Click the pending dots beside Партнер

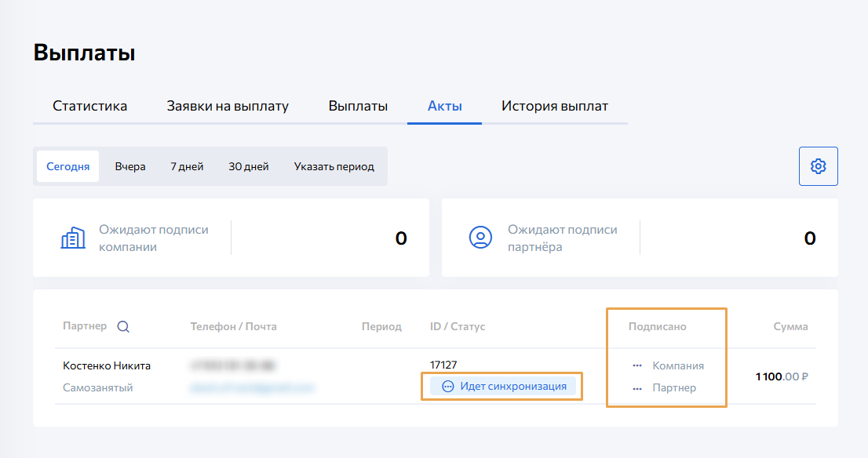click(637, 388)
